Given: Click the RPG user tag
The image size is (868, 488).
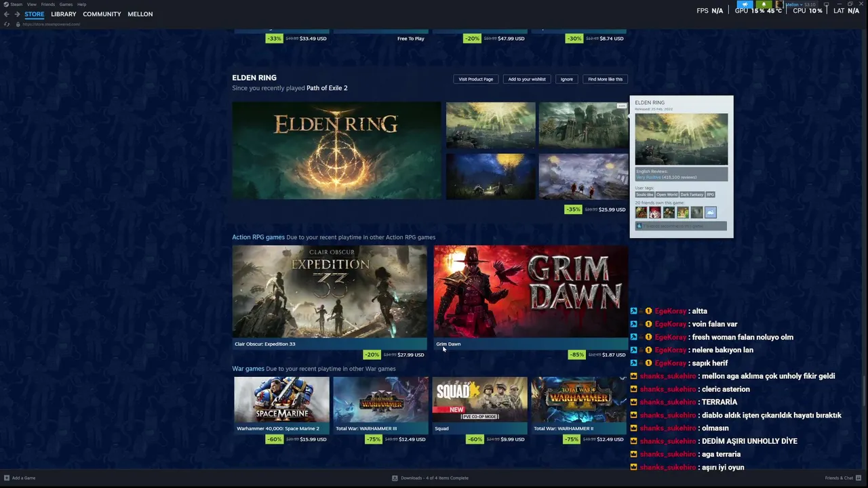Looking at the screenshot, I should (x=711, y=195).
